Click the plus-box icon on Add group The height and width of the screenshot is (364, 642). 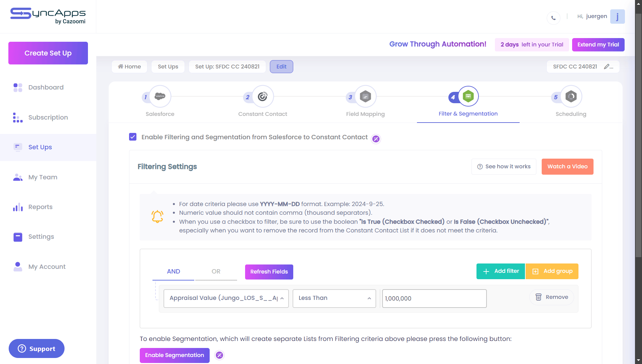[535, 271]
